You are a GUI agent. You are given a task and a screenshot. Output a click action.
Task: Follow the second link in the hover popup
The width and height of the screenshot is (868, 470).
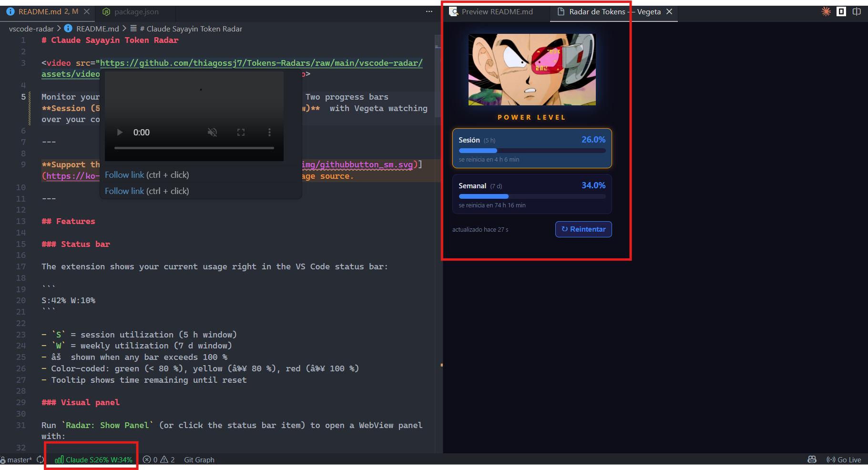coord(124,191)
